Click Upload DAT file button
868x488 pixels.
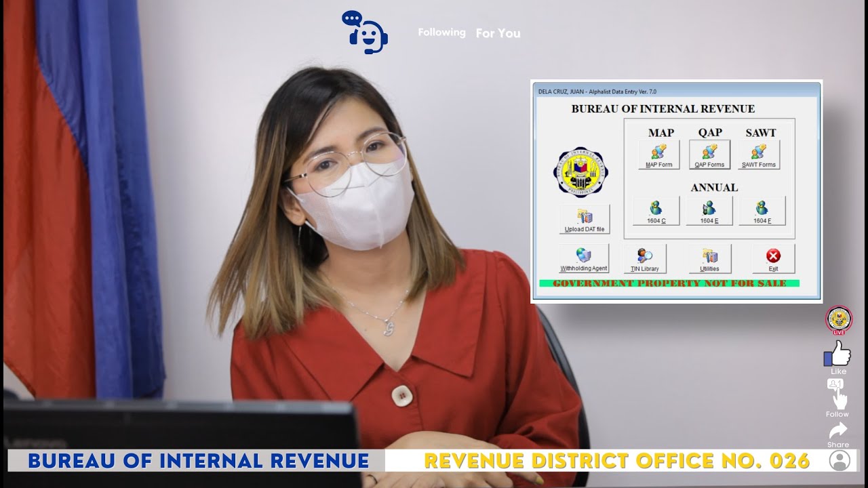pos(585,220)
